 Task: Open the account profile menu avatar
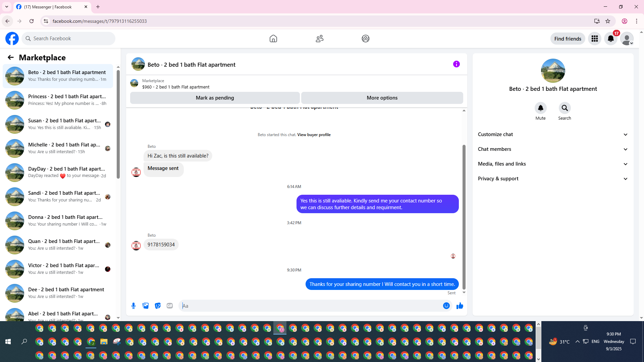[x=627, y=39]
